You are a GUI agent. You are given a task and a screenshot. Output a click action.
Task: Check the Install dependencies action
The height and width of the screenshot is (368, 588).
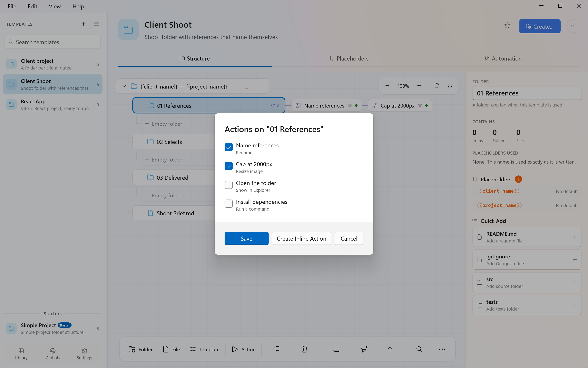[x=228, y=203]
